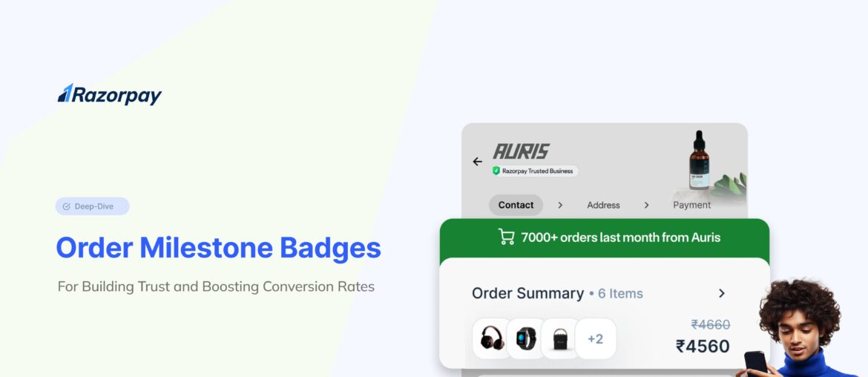The image size is (868, 377).
Task: Click the AURIS brand logo
Action: (x=521, y=151)
